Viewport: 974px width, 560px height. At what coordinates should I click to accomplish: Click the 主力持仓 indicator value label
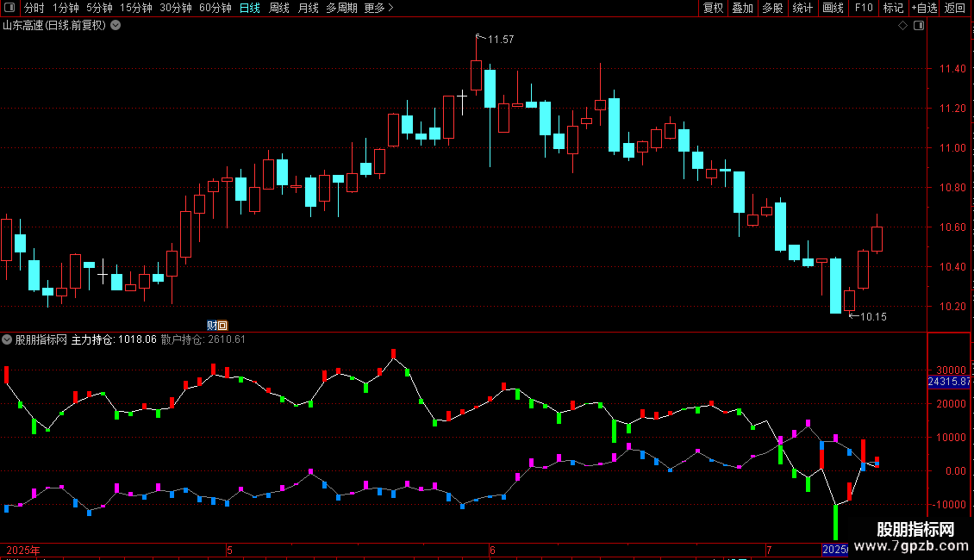coord(114,339)
